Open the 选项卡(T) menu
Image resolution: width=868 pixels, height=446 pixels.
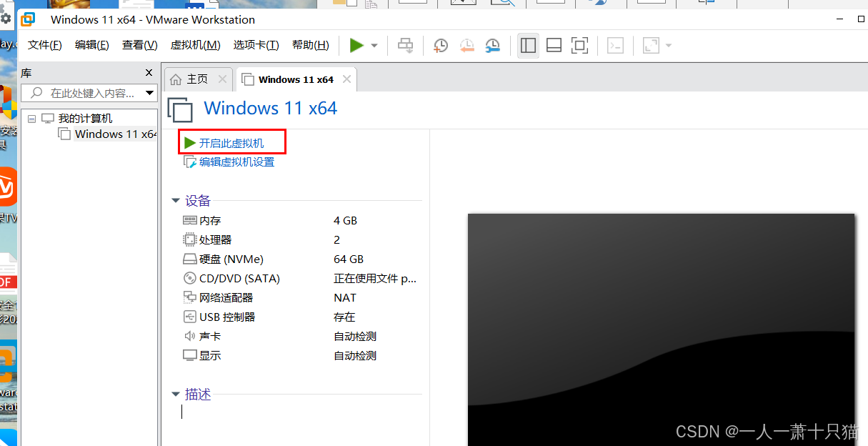click(256, 45)
